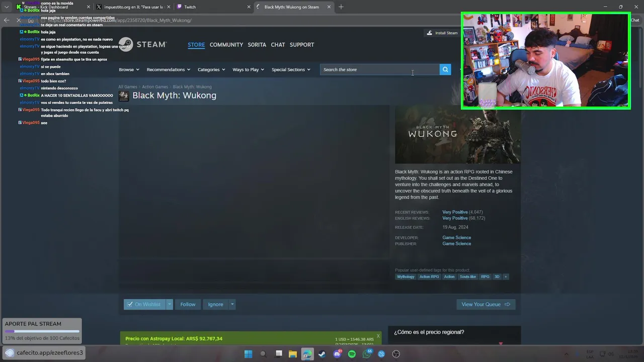
Task: Open the dropdown arrow beside Ignore
Action: pyautogui.click(x=232, y=304)
